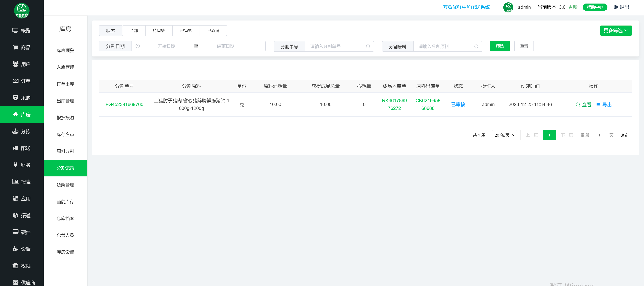Open the 开始日期 date picker
The width and height of the screenshot is (644, 286).
click(166, 46)
